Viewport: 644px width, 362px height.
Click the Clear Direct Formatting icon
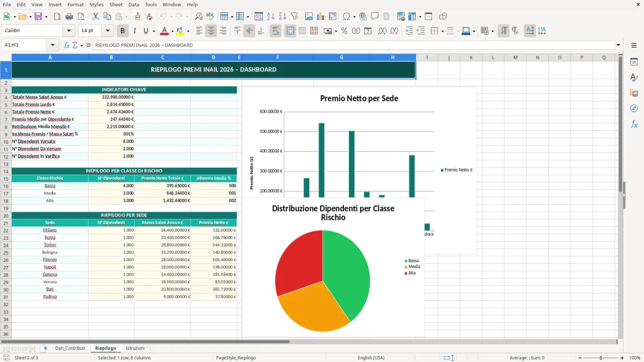(150, 17)
